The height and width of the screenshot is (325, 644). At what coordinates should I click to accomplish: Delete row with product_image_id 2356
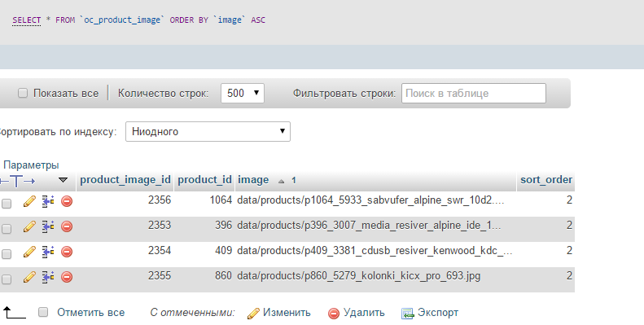[x=67, y=201]
